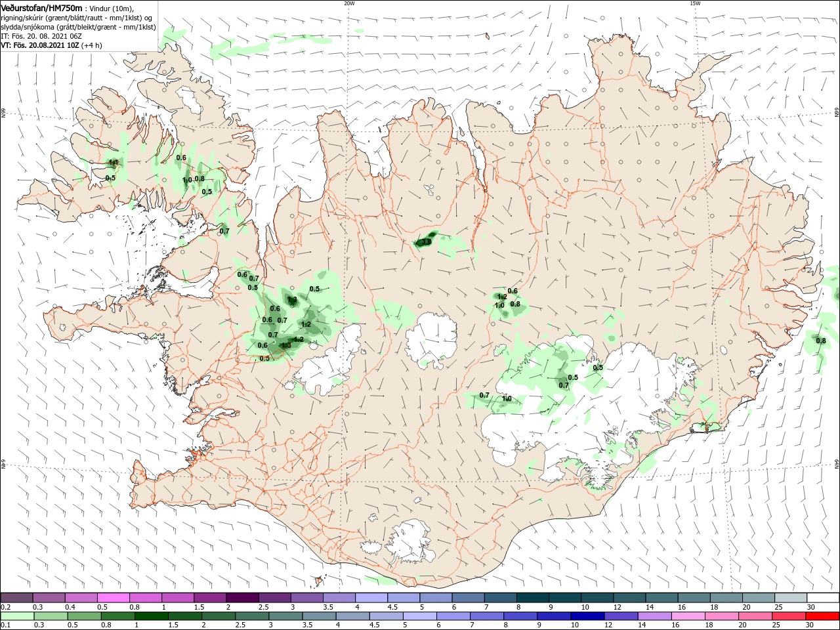Viewport: 840px width, 630px height.
Task: Click the 1.1 precipitation value in the Westfjords
Action: [113, 162]
